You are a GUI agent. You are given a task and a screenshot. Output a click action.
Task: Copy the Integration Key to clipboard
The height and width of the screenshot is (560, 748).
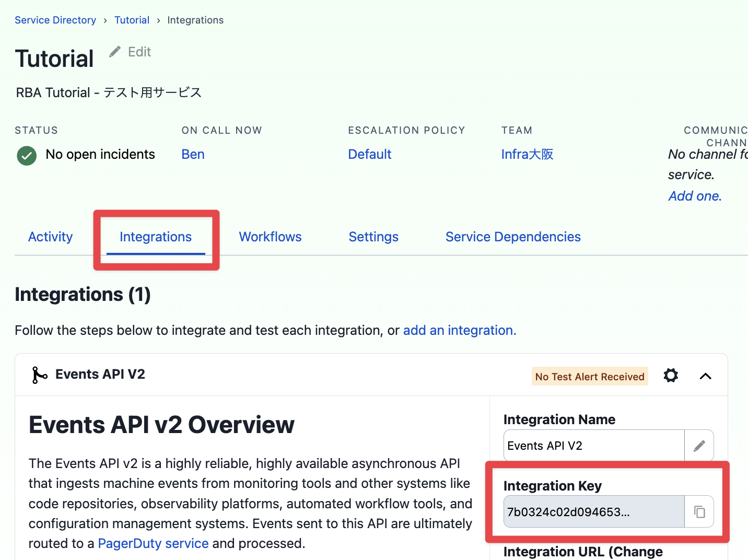pyautogui.click(x=699, y=511)
